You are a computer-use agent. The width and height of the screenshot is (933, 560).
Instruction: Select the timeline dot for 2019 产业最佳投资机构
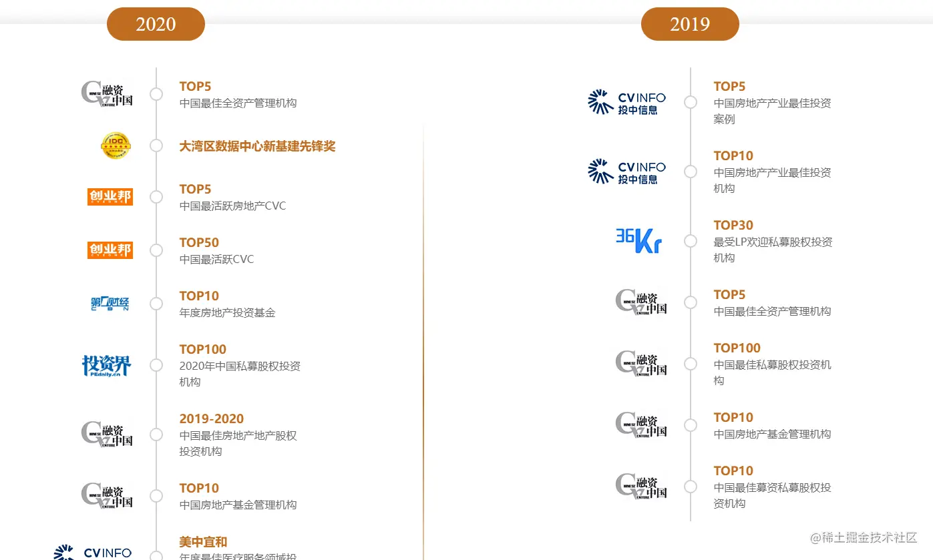coord(691,172)
